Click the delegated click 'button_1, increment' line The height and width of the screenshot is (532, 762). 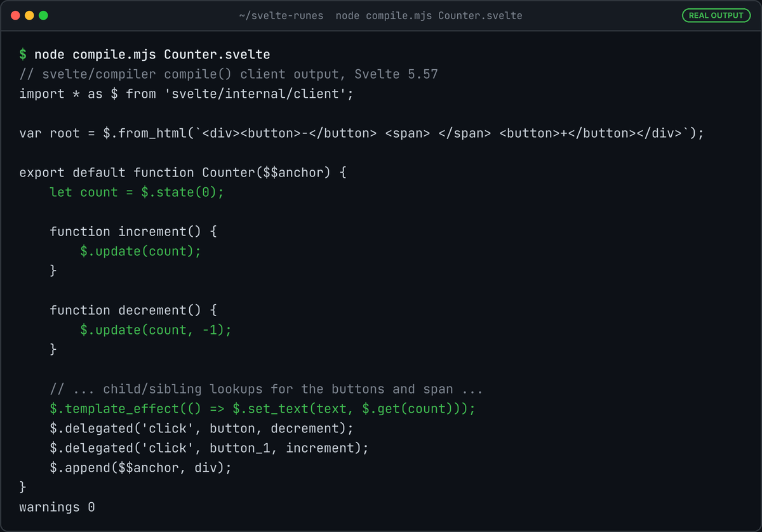209,448
